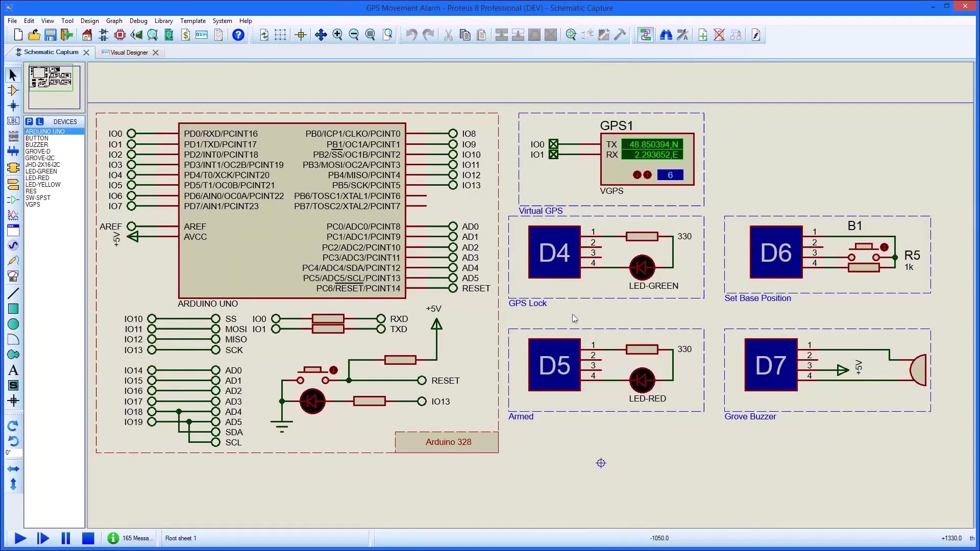Toggle the grid display

point(280,35)
